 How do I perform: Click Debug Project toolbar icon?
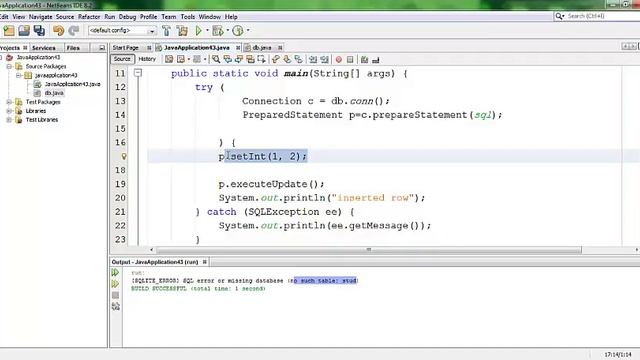click(x=218, y=31)
